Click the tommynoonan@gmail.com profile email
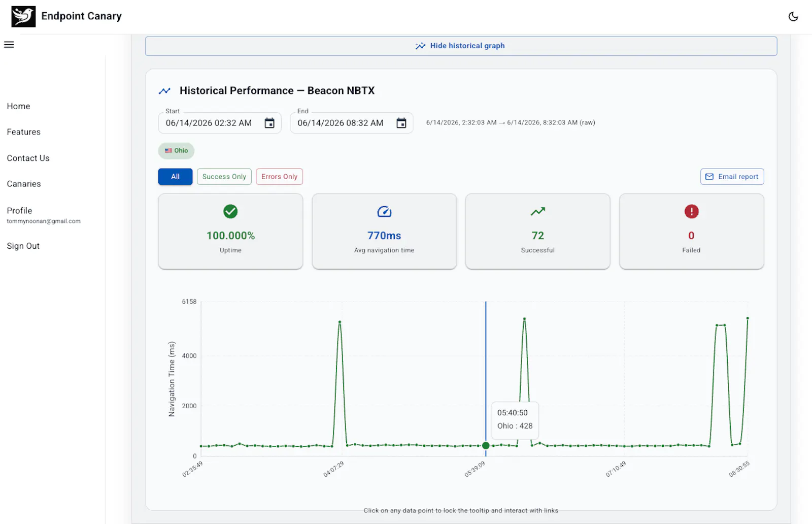Image resolution: width=812 pixels, height=524 pixels. tap(44, 221)
